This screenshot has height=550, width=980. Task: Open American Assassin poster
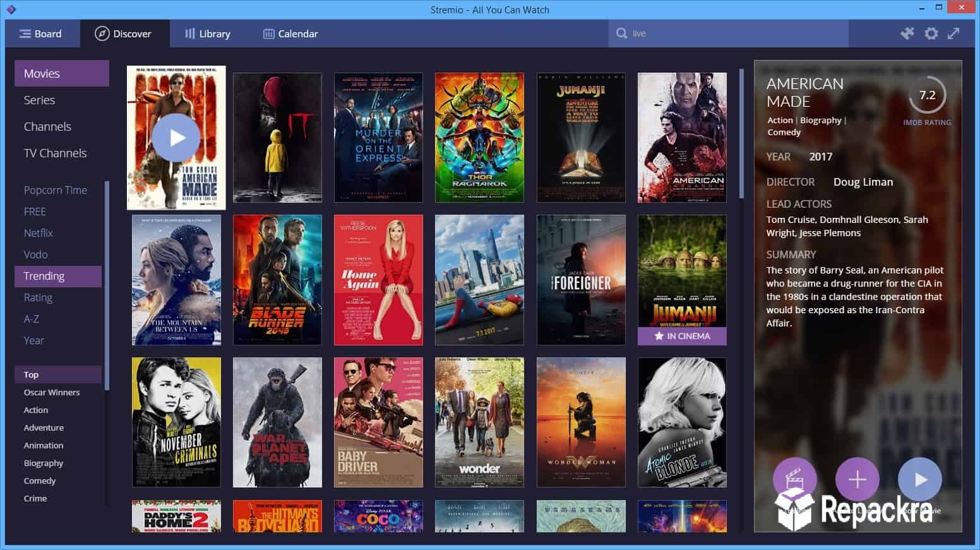click(x=682, y=138)
